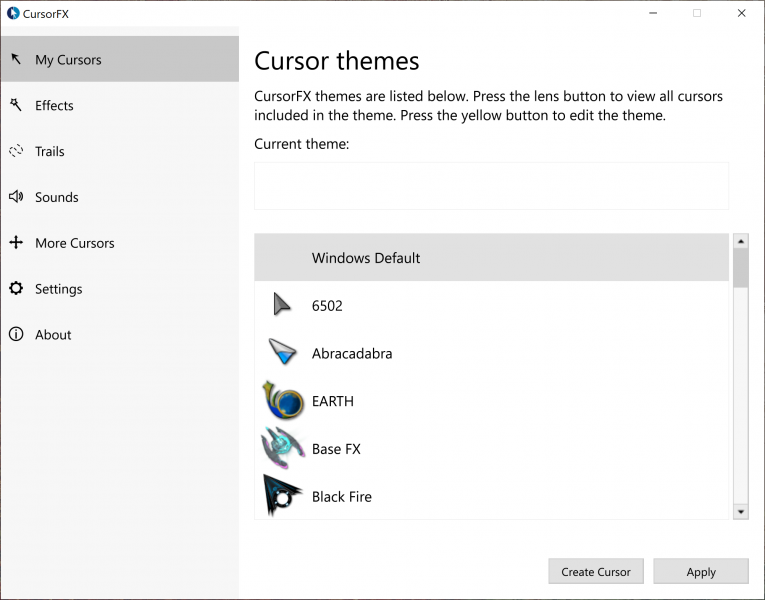Click the Settings gear icon
765x600 pixels.
(x=16, y=288)
